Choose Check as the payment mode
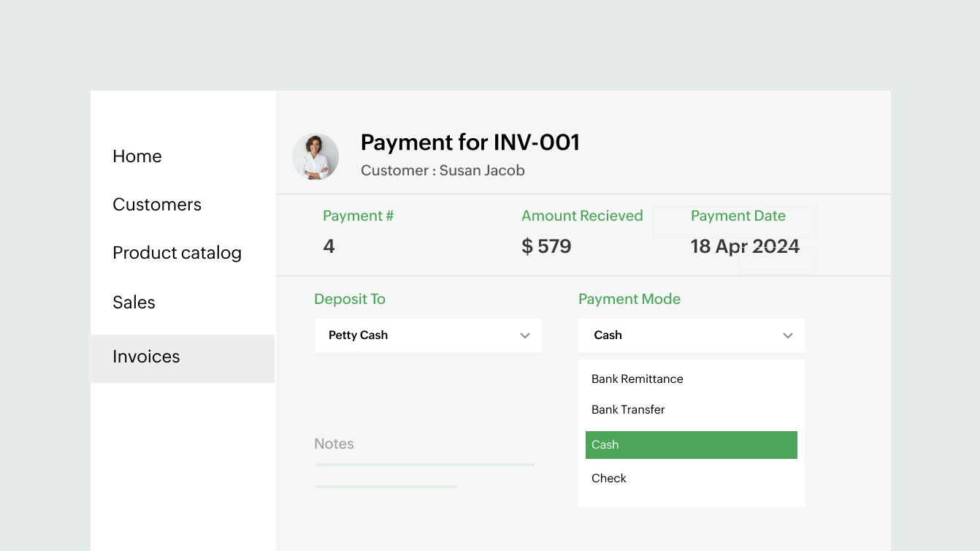The height and width of the screenshot is (551, 980). click(608, 478)
